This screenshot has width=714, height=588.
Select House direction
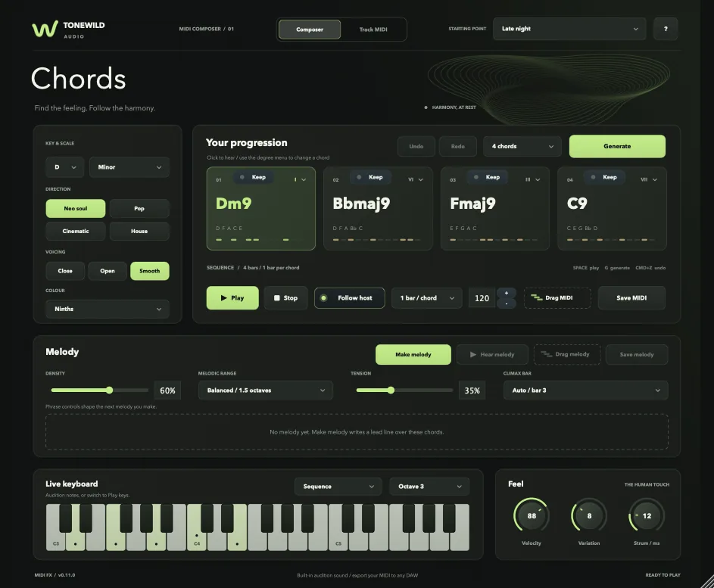tap(139, 231)
